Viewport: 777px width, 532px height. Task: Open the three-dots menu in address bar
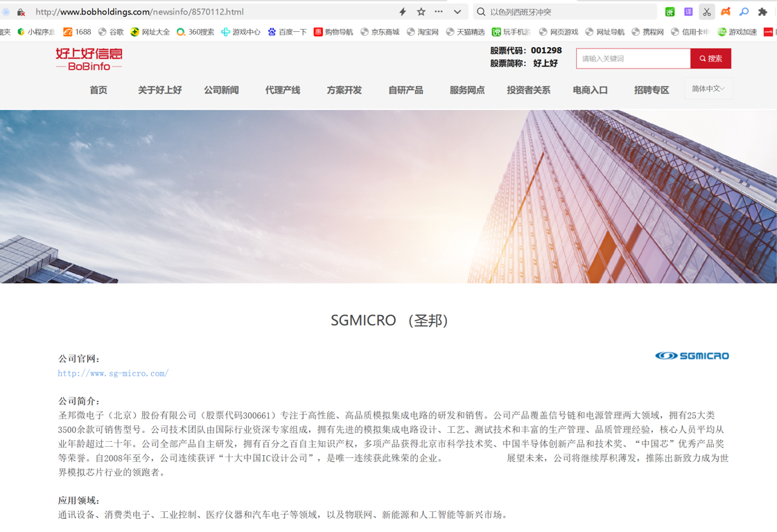click(x=439, y=11)
